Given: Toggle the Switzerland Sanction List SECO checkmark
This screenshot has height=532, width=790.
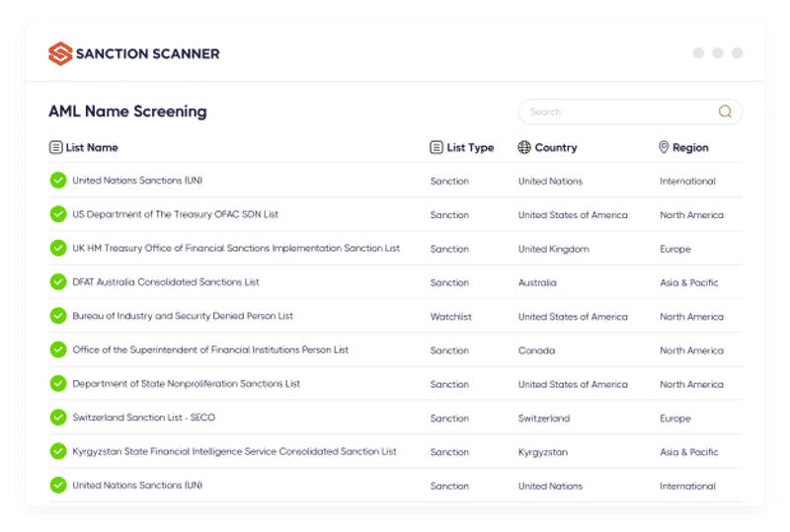Looking at the screenshot, I should point(58,418).
